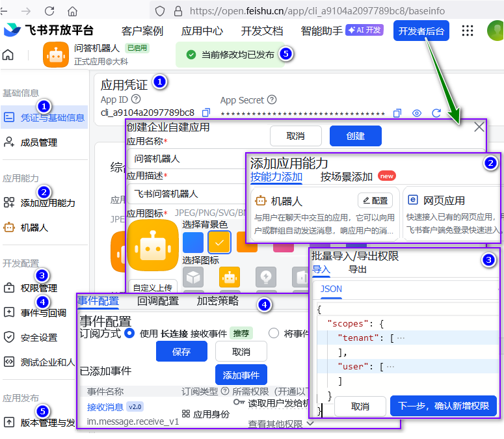The width and height of the screenshot is (504, 439).
Task: Click the 添加事件 button
Action: [241, 375]
